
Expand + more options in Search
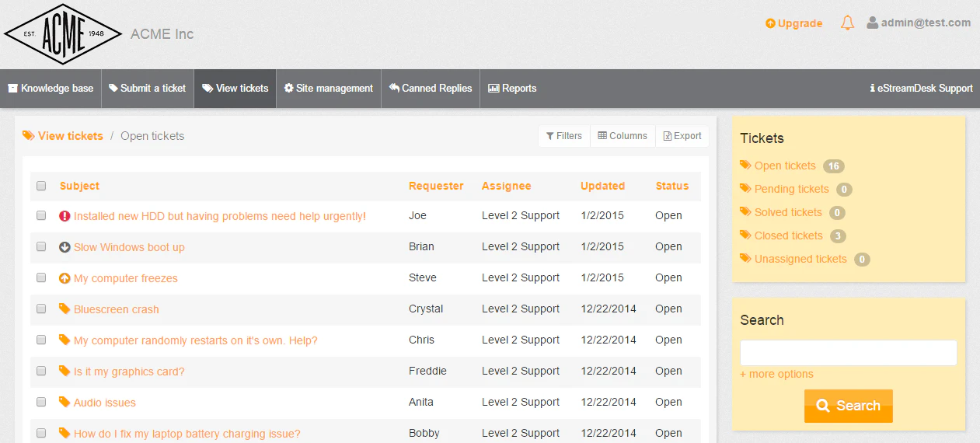(x=776, y=374)
